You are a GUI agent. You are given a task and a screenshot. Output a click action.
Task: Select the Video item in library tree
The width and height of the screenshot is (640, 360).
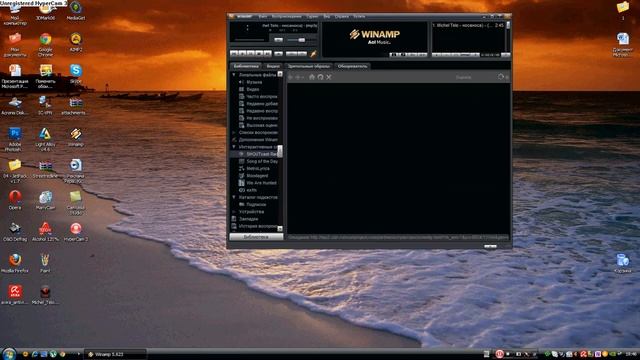click(x=253, y=89)
